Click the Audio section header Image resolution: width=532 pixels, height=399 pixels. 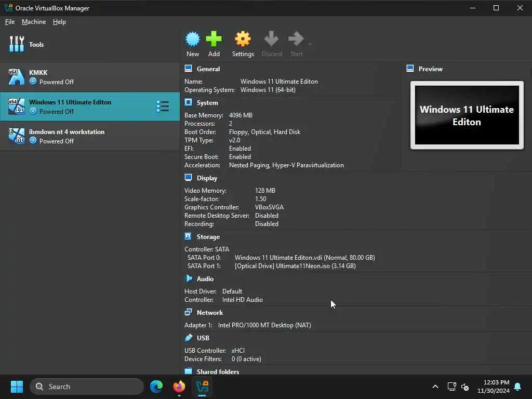pyautogui.click(x=205, y=279)
